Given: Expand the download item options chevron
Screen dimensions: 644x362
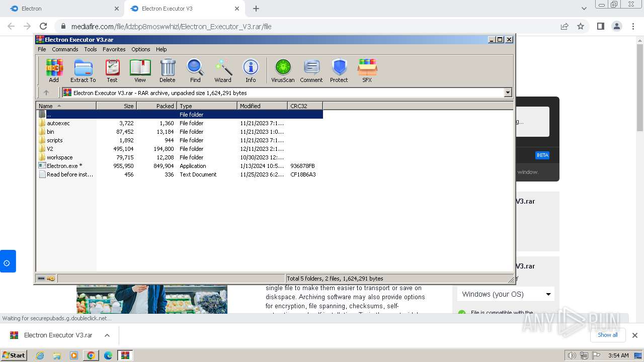Looking at the screenshot, I should [x=107, y=335].
